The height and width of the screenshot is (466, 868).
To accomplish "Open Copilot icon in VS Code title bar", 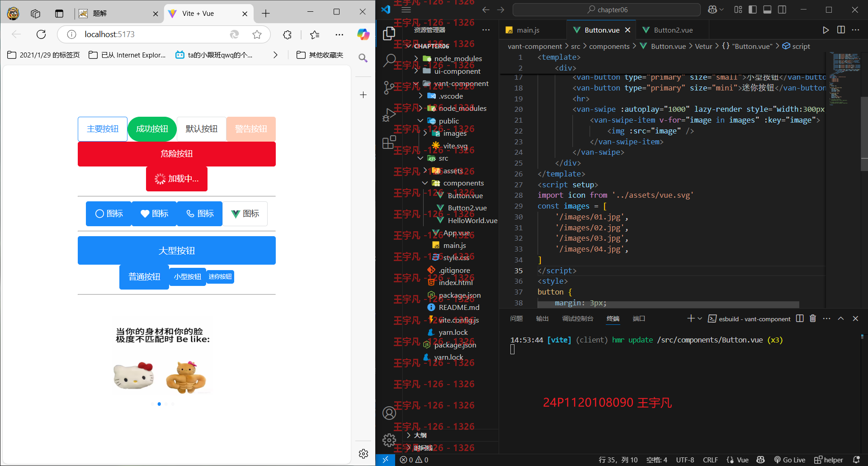I will pos(713,10).
